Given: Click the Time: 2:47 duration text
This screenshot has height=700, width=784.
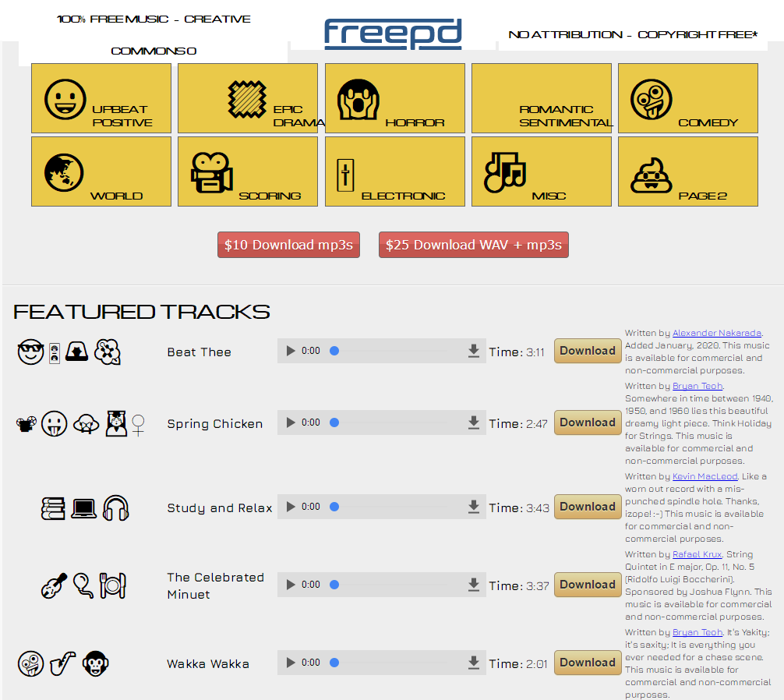Looking at the screenshot, I should [x=518, y=424].
